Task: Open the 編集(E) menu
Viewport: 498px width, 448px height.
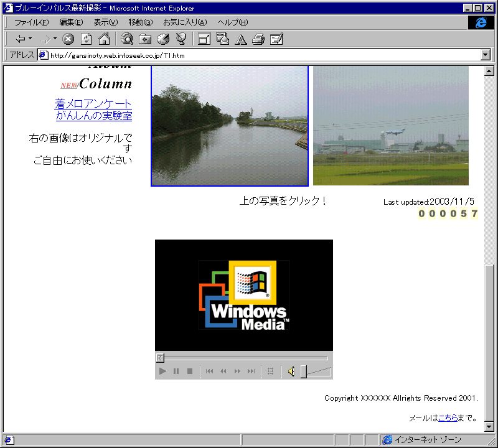Action: coord(71,22)
